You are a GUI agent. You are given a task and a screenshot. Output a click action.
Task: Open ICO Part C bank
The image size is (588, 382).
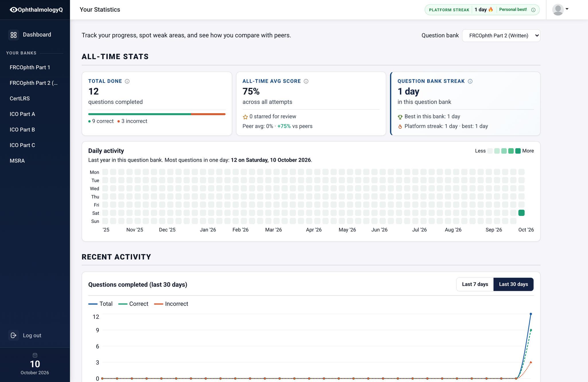tap(22, 145)
